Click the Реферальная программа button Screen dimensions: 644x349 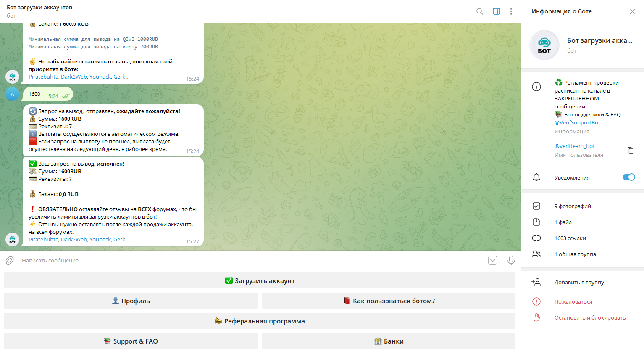(260, 321)
